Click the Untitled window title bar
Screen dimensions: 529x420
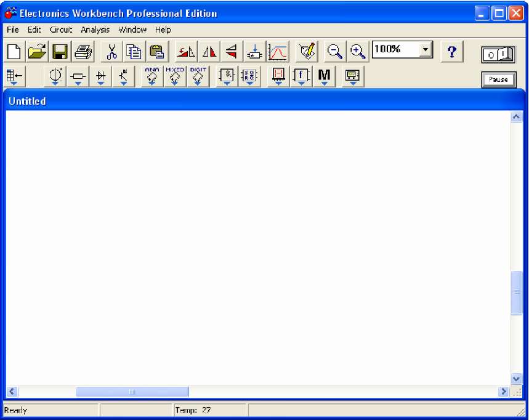[x=264, y=101]
